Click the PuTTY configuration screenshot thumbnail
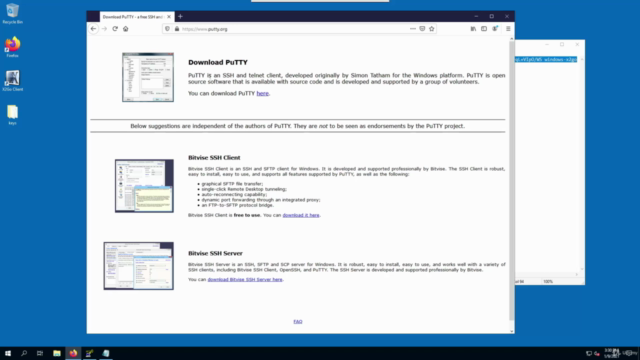 [148, 77]
